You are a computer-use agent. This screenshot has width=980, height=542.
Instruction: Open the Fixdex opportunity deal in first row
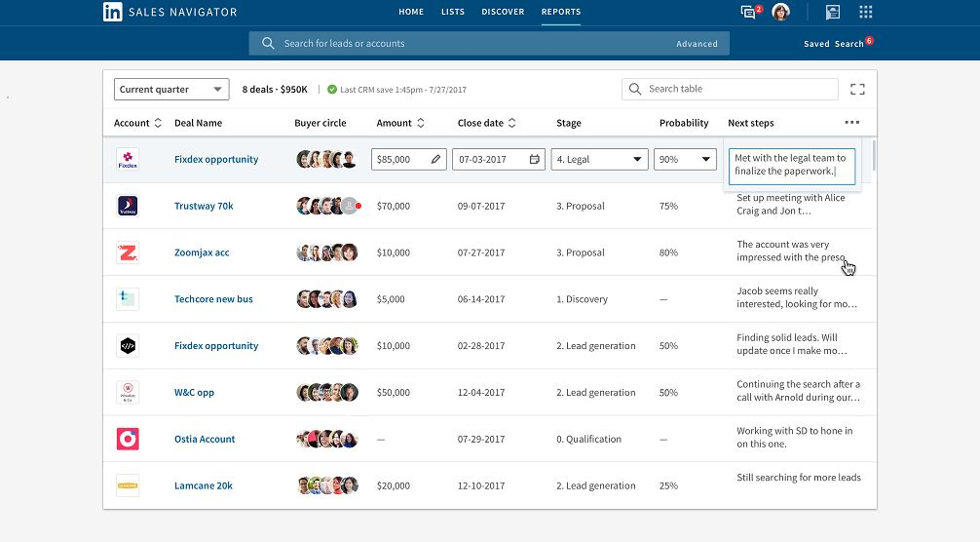(216, 160)
